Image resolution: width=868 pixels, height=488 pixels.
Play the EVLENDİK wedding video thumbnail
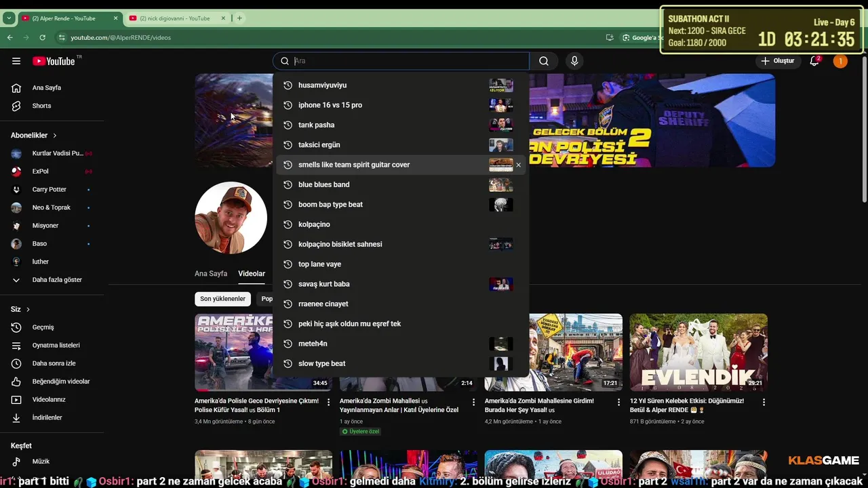(x=698, y=352)
